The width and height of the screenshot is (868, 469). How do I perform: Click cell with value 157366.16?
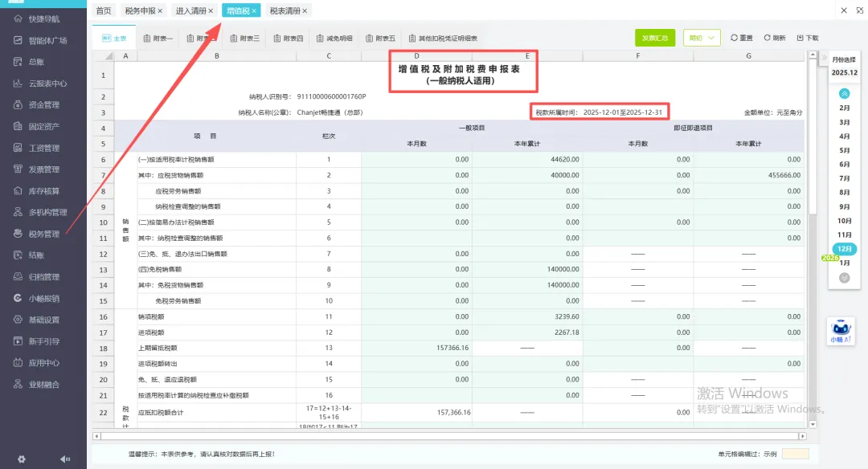[x=416, y=348]
